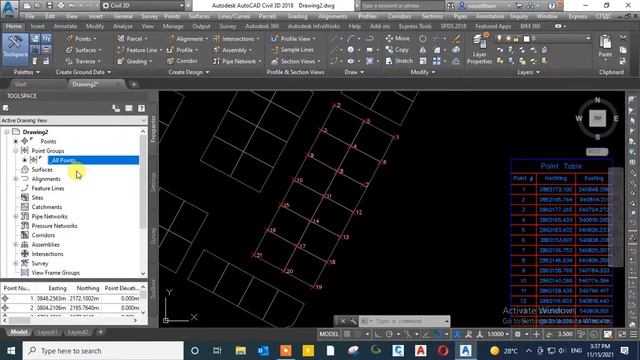Open a new drawing tab with plus
Viewport: 640px width, 360px height.
pyautogui.click(x=133, y=84)
